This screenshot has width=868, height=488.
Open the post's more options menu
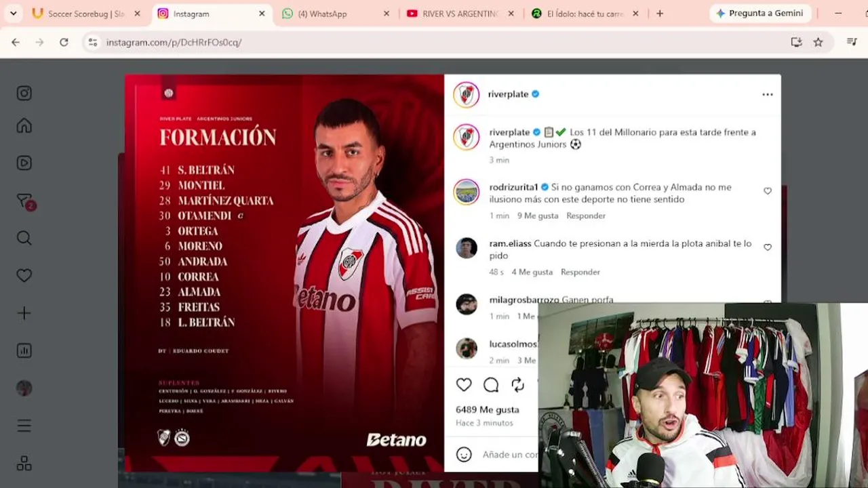click(768, 94)
